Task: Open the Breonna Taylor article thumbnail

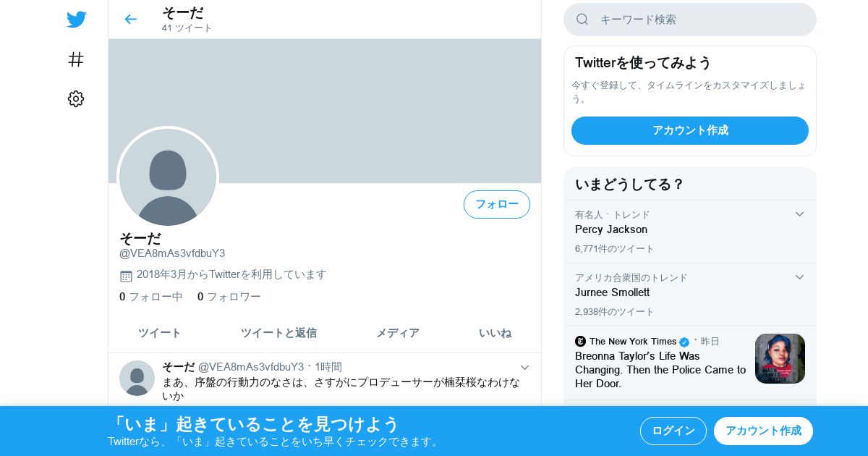Action: [780, 358]
